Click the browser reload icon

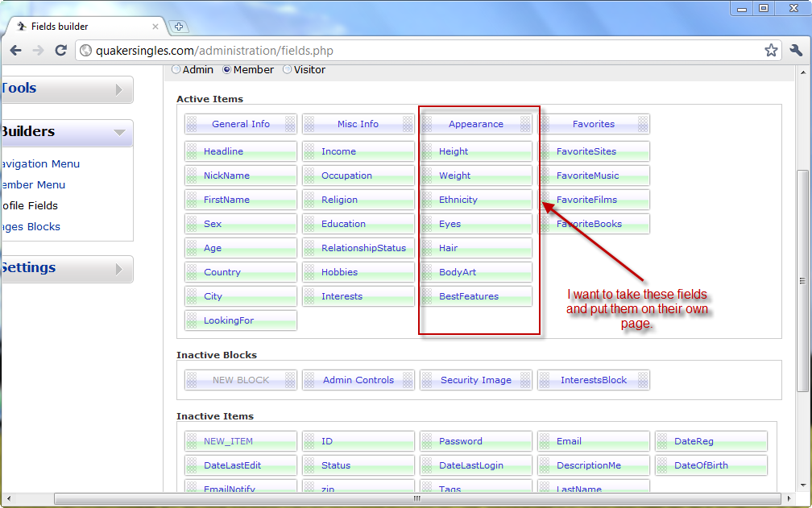click(x=60, y=51)
